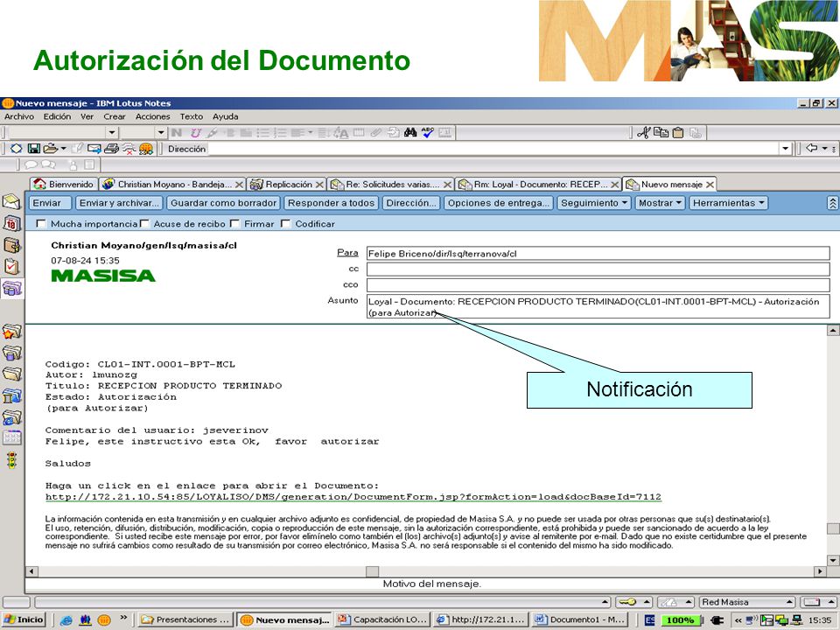Enable the Mucha importancia checkbox
The width and height of the screenshot is (840, 630).
coord(41,223)
